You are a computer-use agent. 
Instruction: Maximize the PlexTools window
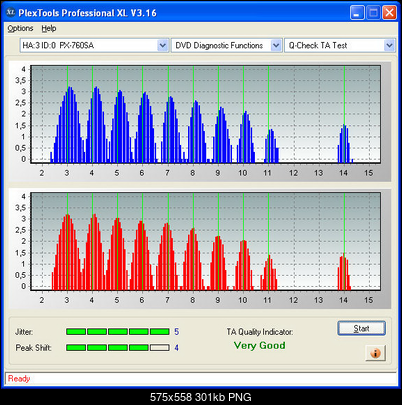tap(373, 13)
